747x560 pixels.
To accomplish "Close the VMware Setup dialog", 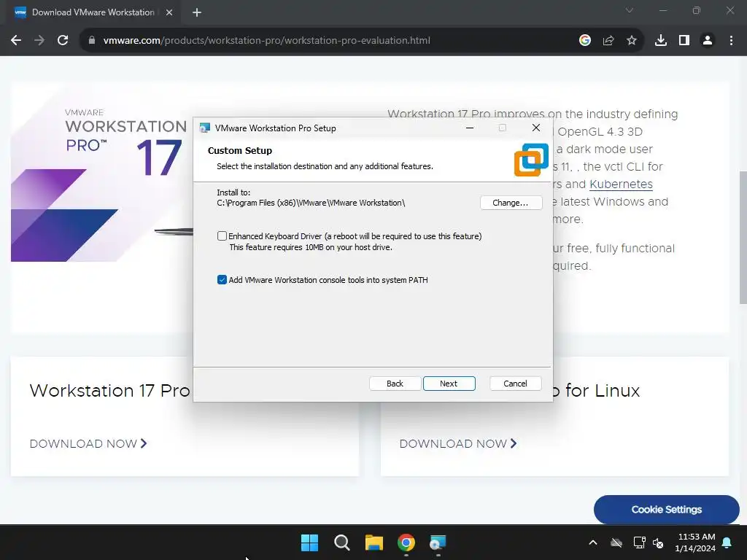I will (x=536, y=128).
